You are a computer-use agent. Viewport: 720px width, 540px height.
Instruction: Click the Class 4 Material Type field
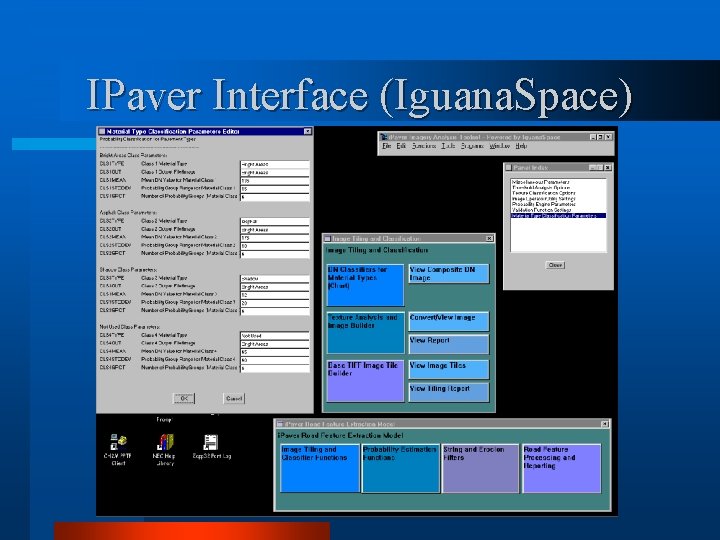coord(275,336)
